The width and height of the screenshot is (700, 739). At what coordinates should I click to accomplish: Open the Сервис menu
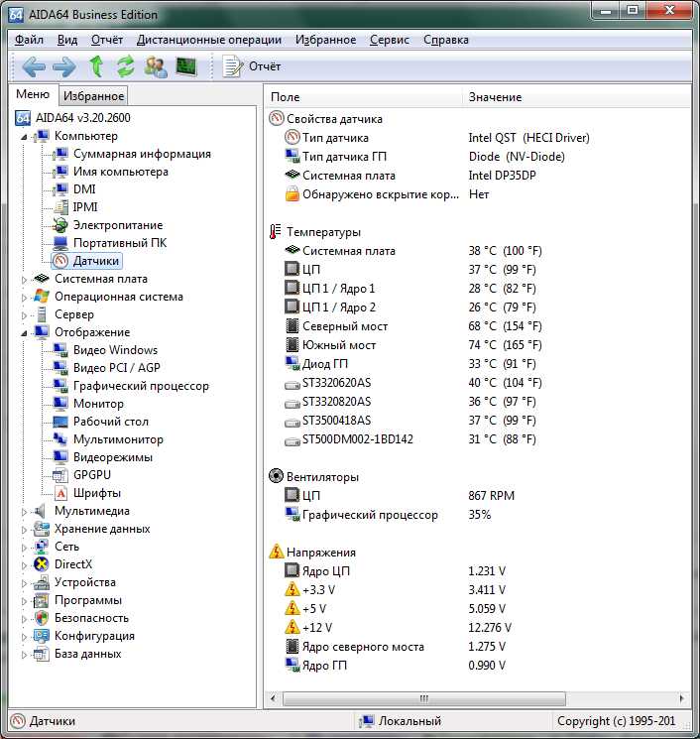point(389,40)
